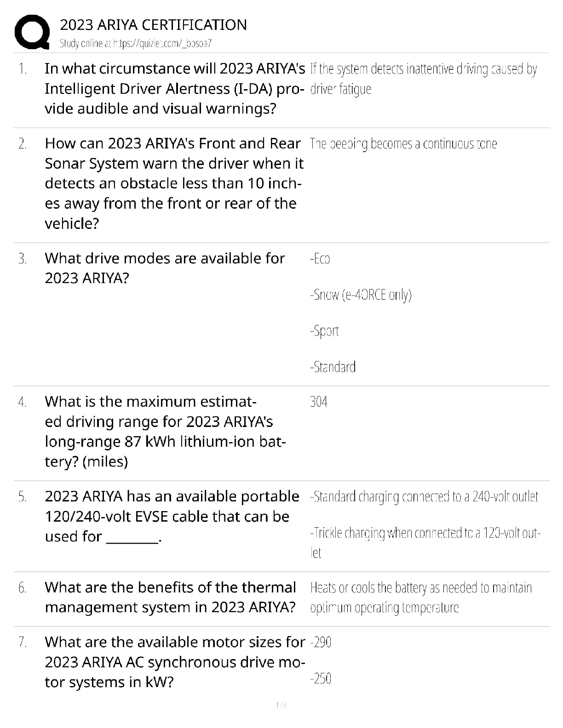Screen dimensions: 563x728
Task: Select question 5 about portable EVSE cable
Action: pos(172,517)
